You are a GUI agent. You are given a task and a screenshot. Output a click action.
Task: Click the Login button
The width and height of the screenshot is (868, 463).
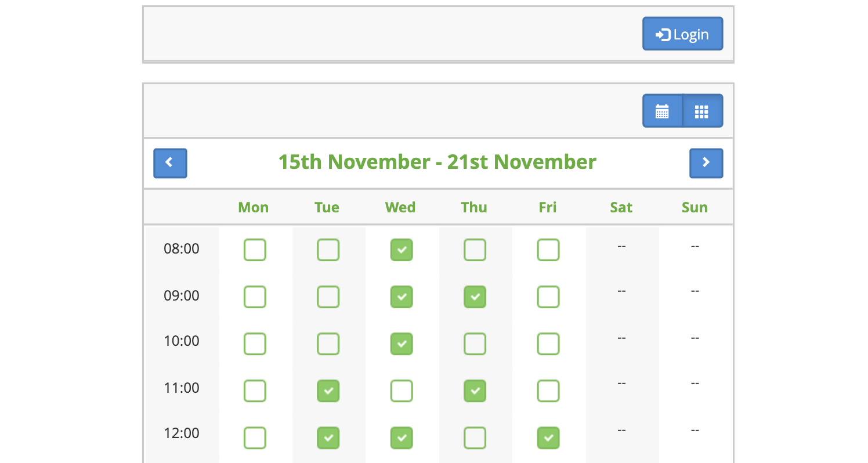pyautogui.click(x=682, y=34)
